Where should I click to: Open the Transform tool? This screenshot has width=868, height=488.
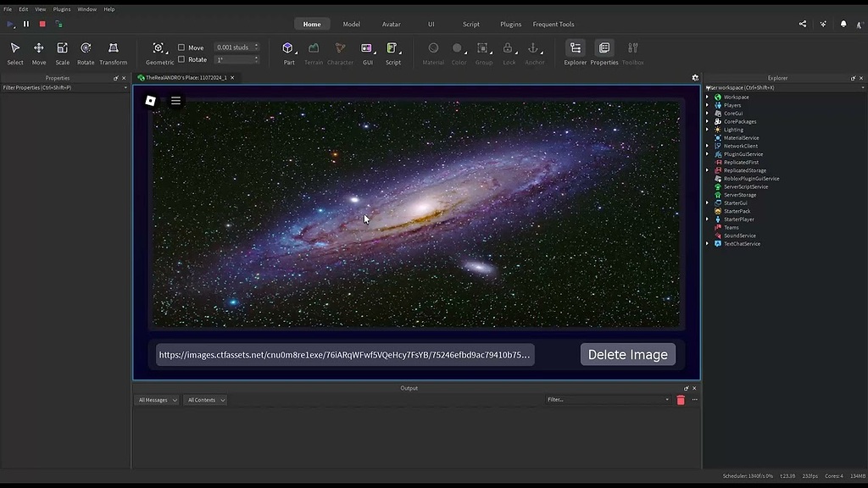[113, 53]
